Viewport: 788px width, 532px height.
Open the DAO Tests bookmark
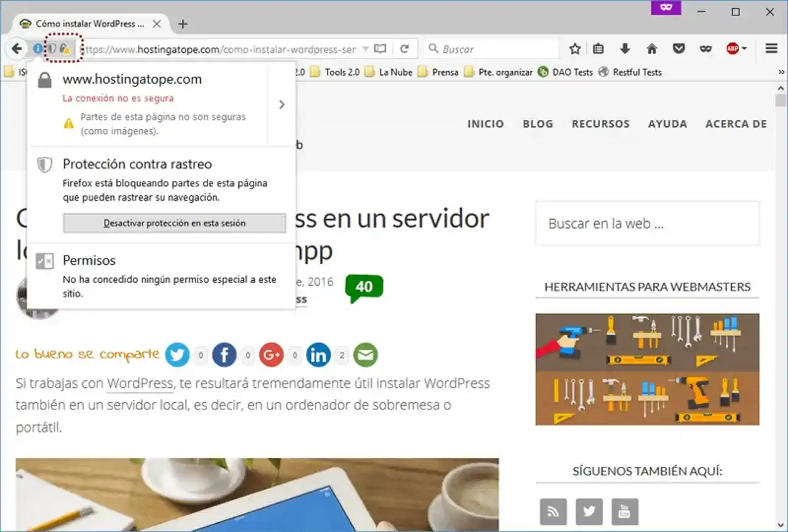click(565, 72)
